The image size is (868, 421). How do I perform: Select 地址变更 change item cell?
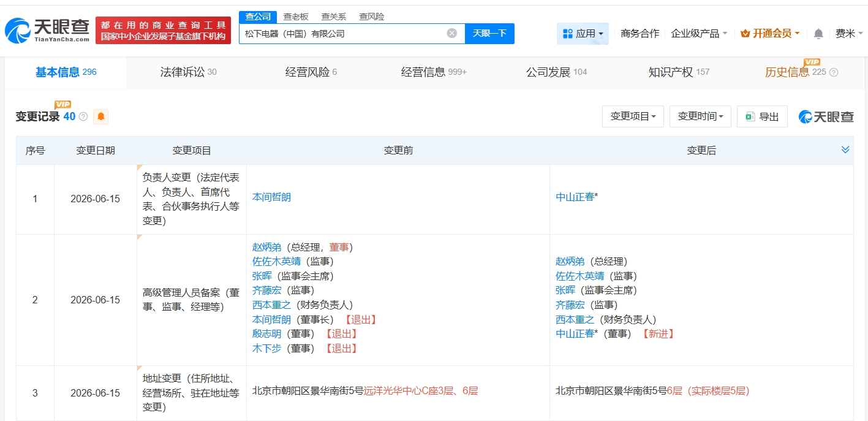[192, 393]
